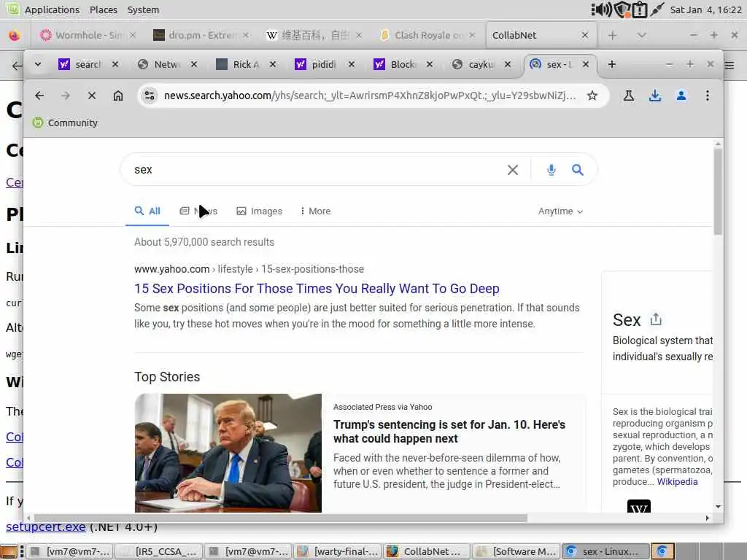Screen dimensions: 747x560
Task: Open warty-final taskbar window button
Action: pyautogui.click(x=338, y=551)
